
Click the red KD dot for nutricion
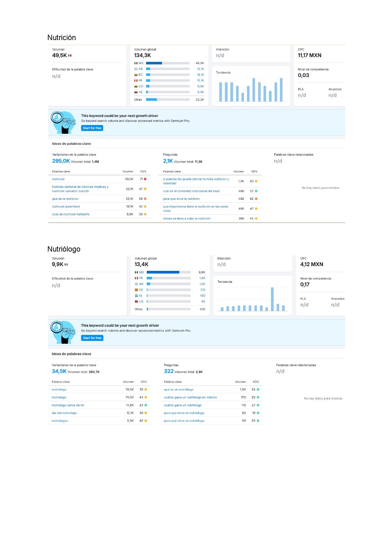[145, 179]
